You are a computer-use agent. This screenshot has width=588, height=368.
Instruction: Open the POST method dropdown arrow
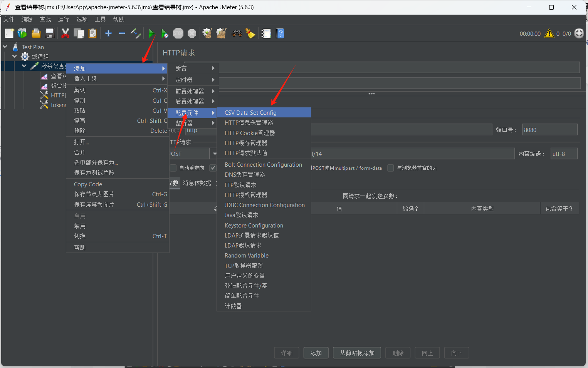tap(214, 154)
